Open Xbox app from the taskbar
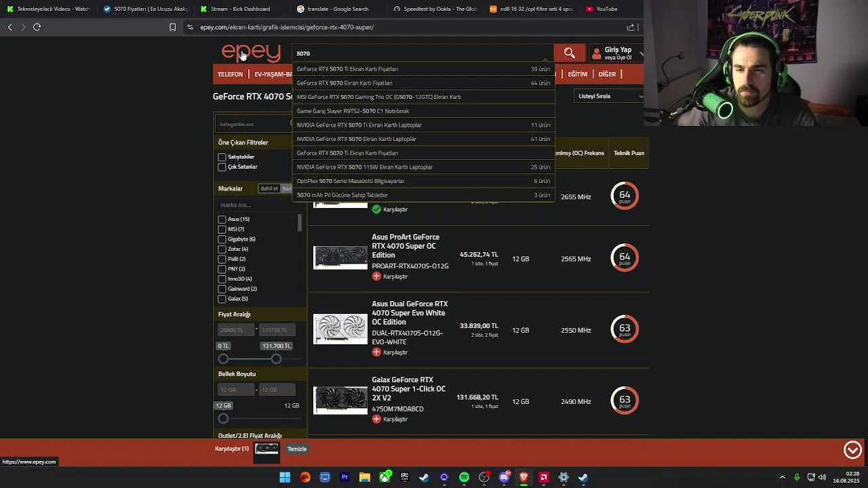Screen dimensions: 868x488 384,477
